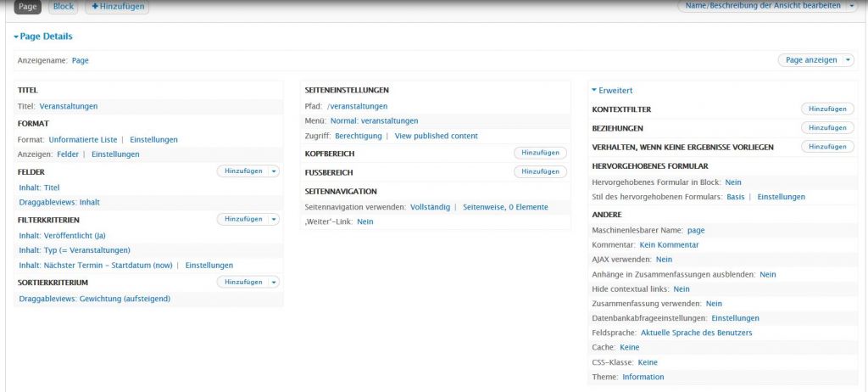Screen dimensions: 868x392
Task: Change the 'Weiter'-Link Nein setting
Action: [x=364, y=221]
